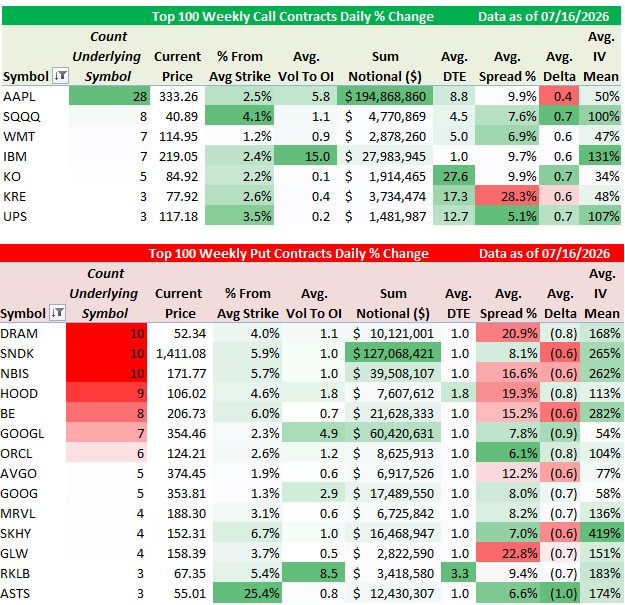Click RKLB Avg Vol To OI 8.5
The height and width of the screenshot is (605, 625).
coord(313,573)
